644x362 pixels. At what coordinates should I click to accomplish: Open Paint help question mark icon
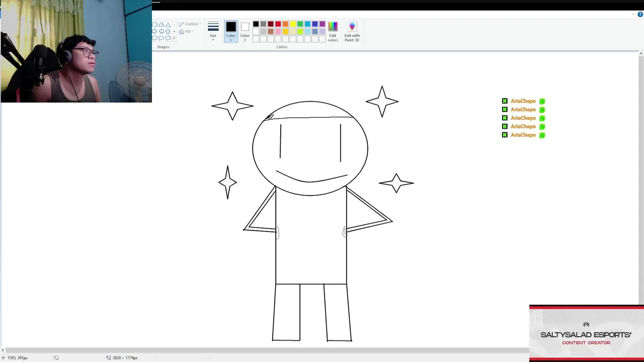[x=640, y=14]
